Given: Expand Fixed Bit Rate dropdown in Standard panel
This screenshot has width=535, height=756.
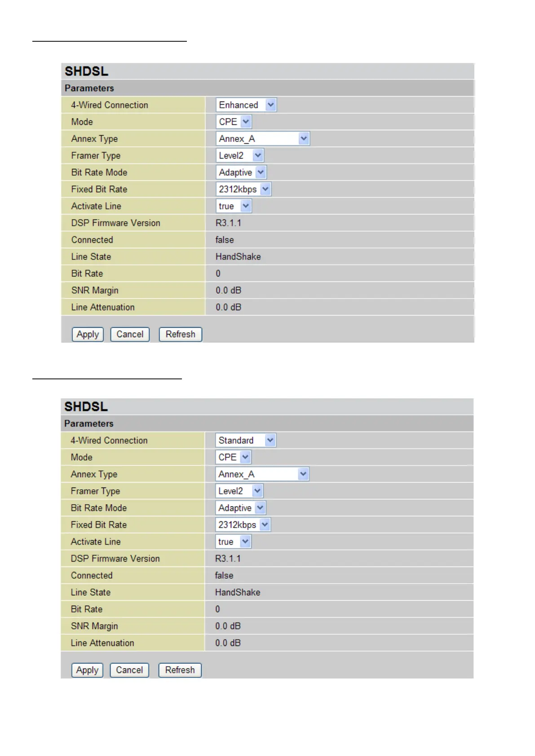Looking at the screenshot, I should point(243,525).
